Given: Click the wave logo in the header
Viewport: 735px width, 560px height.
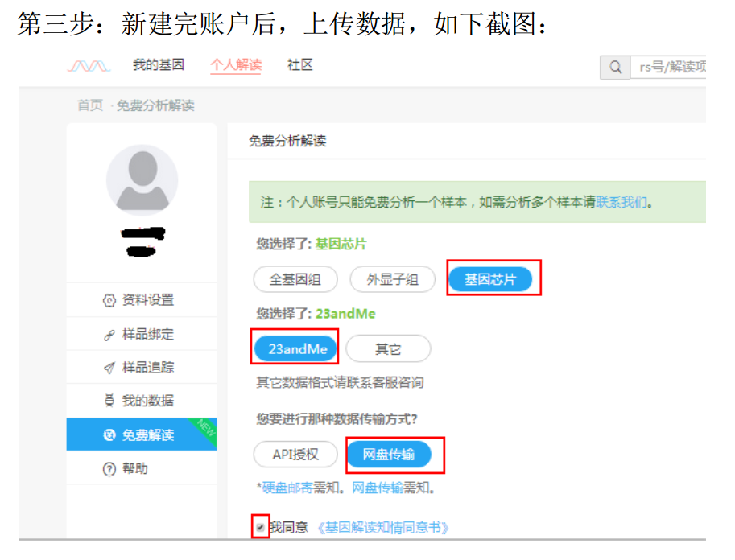Looking at the screenshot, I should point(89,66).
